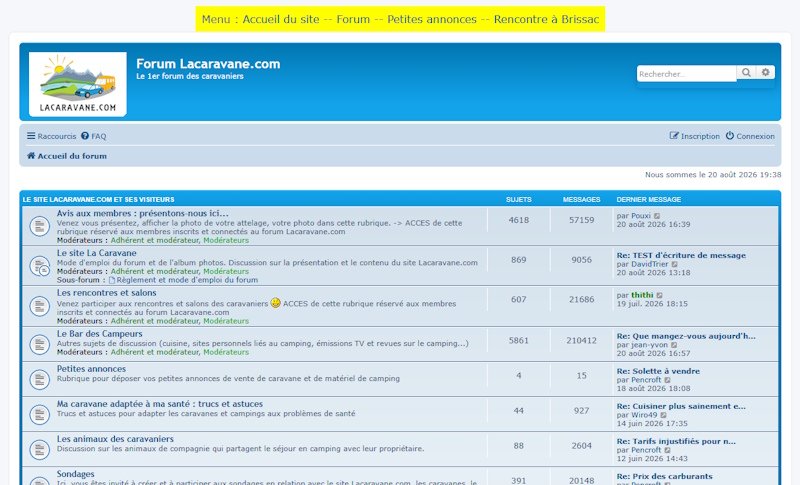Image resolution: width=800 pixels, height=485 pixels.
Task: Open Le Bar des Campeurs forum
Action: (x=99, y=334)
